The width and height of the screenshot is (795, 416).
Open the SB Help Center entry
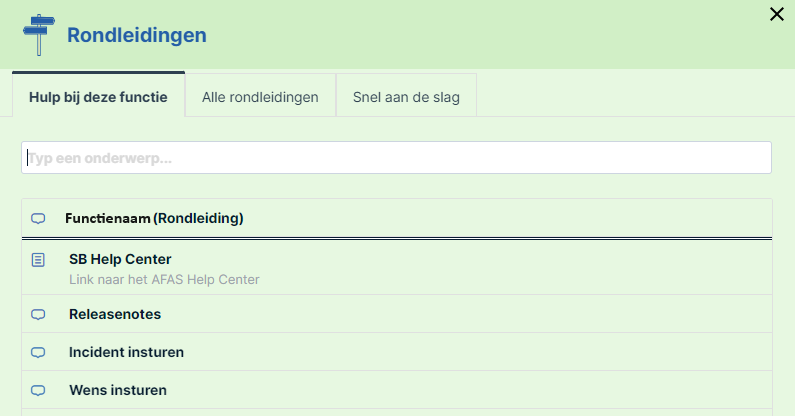coord(396,267)
